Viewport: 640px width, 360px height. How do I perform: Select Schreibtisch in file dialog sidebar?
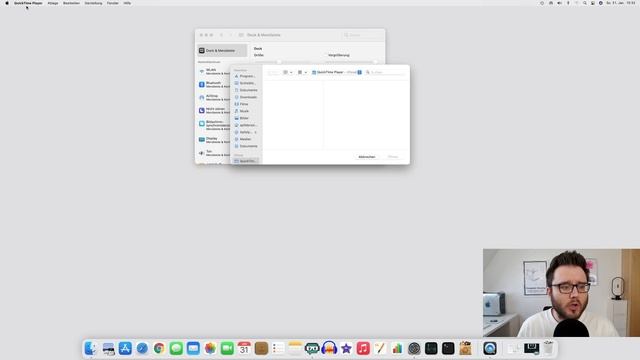coord(246,83)
